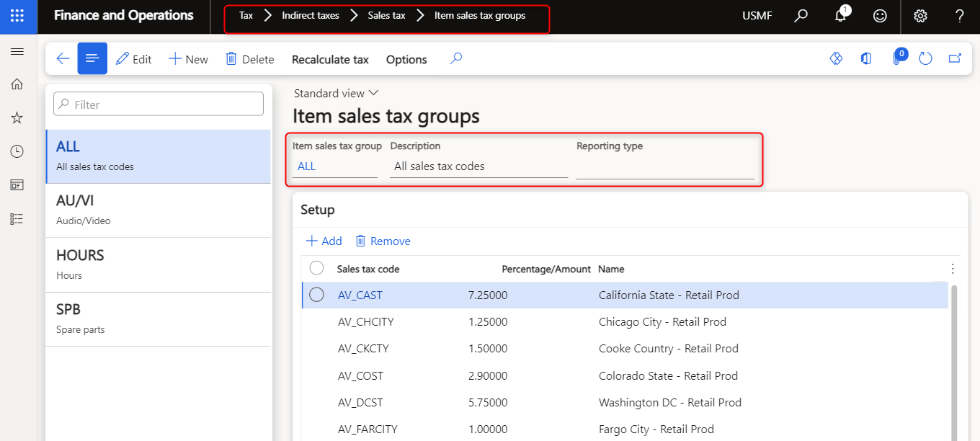This screenshot has width=980, height=441.
Task: Click the 2.90000 percentage value
Action: coord(488,375)
